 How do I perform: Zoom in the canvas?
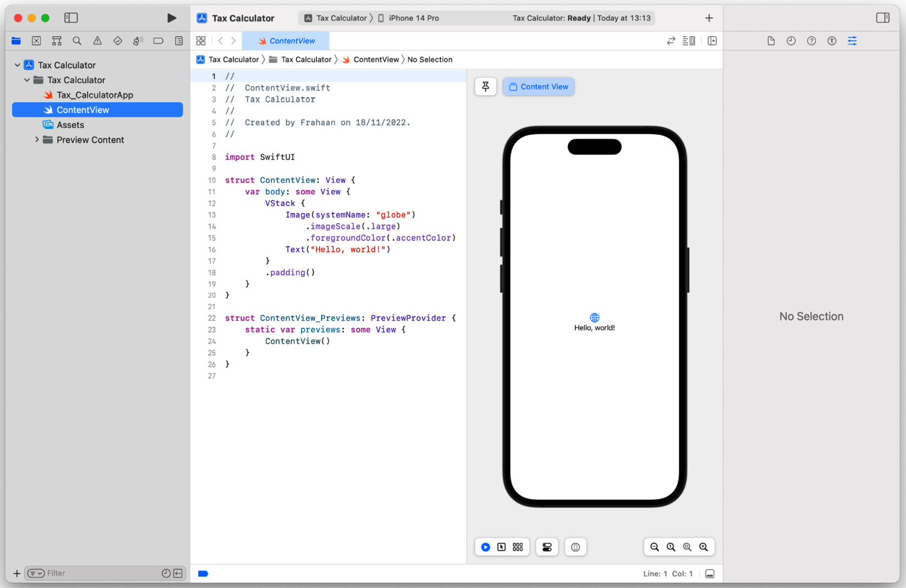(x=703, y=547)
